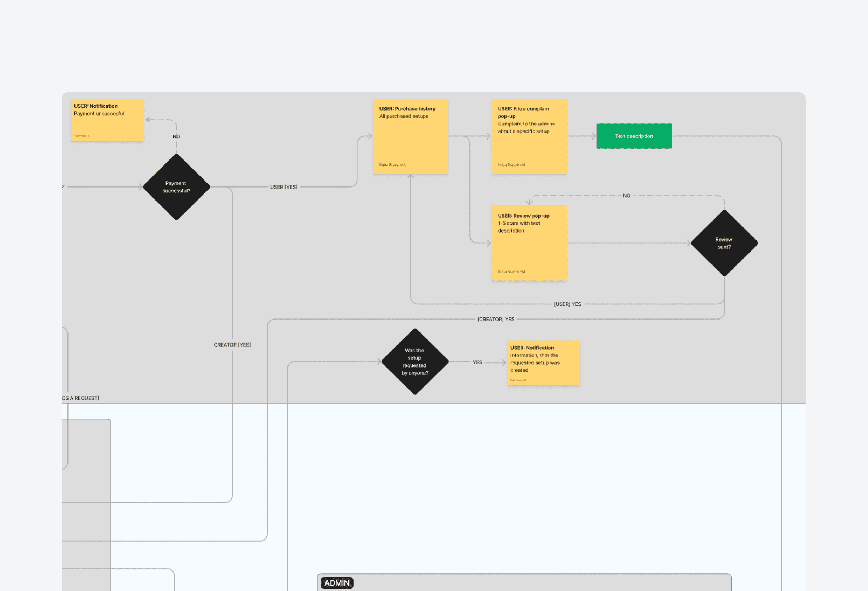Click the 'DS A REQUEST]' connector label
The width and height of the screenshot is (868, 591).
tap(81, 398)
